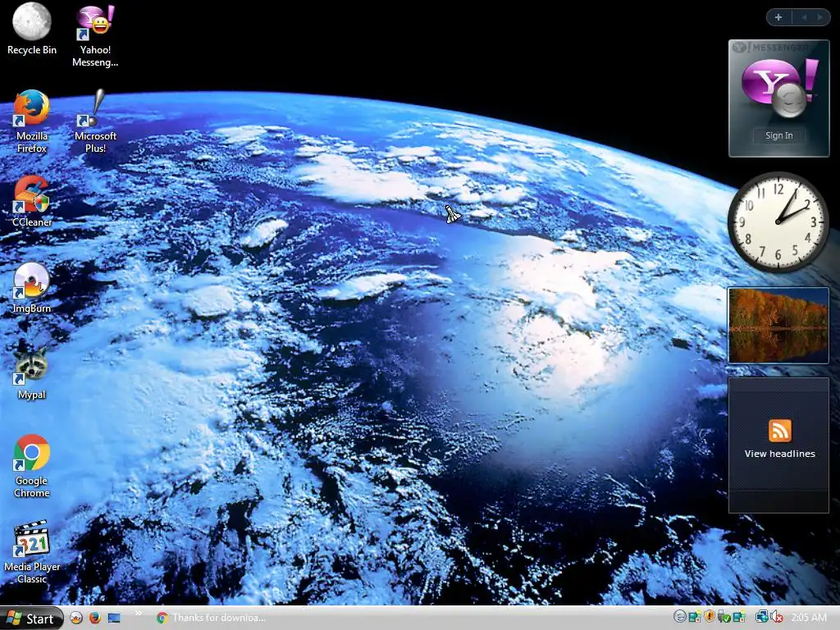Screen dimensions: 840x630
Task: Add gadgets using the sidebar plus button
Action: pyautogui.click(x=778, y=18)
